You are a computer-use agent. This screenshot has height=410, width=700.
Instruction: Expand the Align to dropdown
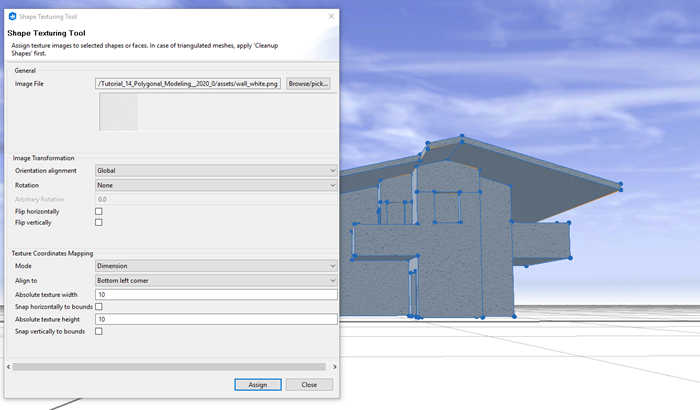216,280
